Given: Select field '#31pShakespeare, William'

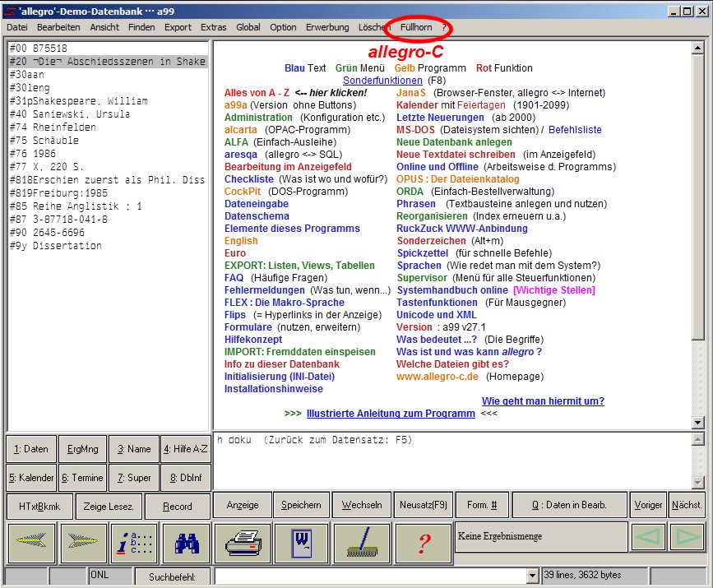Looking at the screenshot, I should (x=79, y=101).
